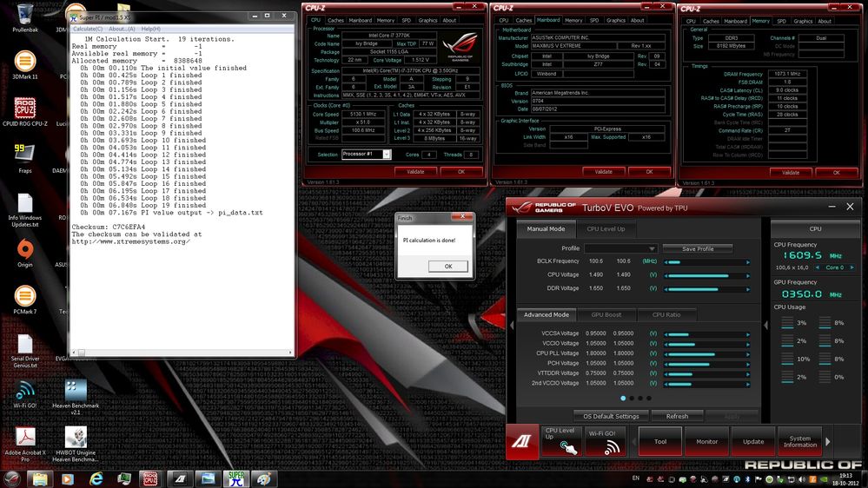
Task: Select the Fraps desktop icon
Action: 25,159
